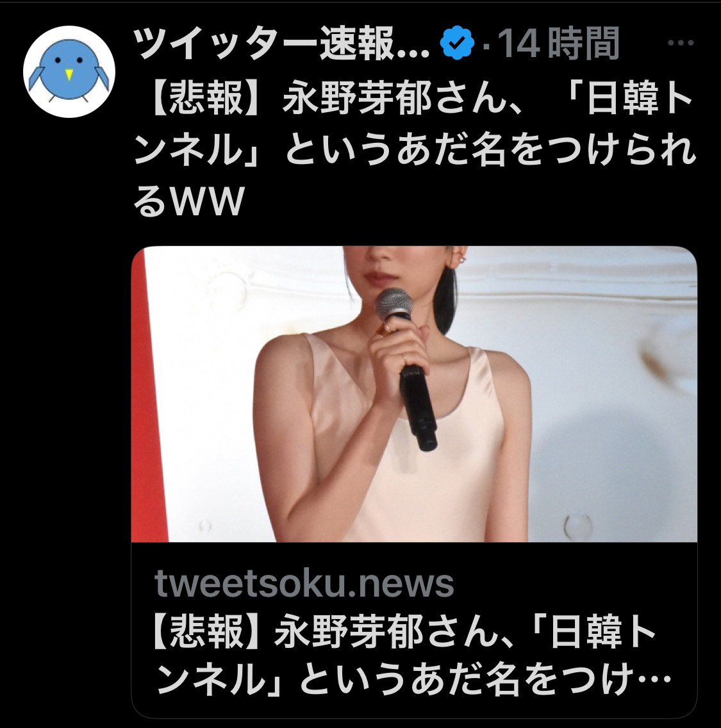Open the blue bird profile avatar
Image resolution: width=721 pixels, height=728 pixels.
[69, 72]
